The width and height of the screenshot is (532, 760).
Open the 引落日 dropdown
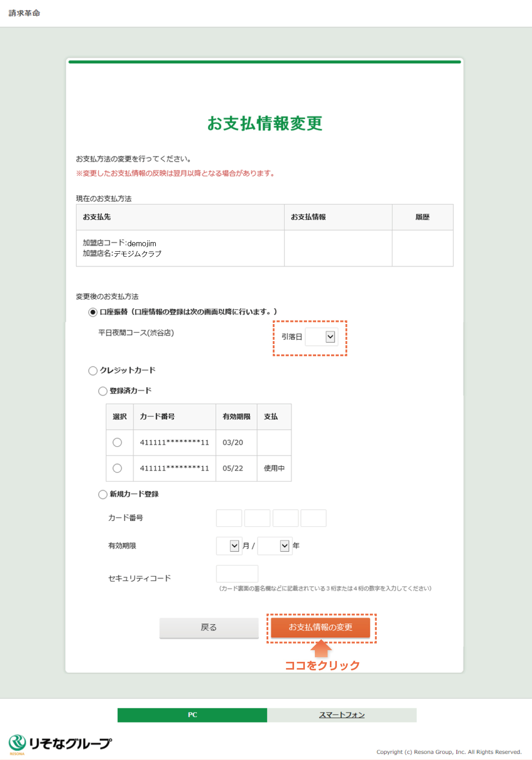321,337
